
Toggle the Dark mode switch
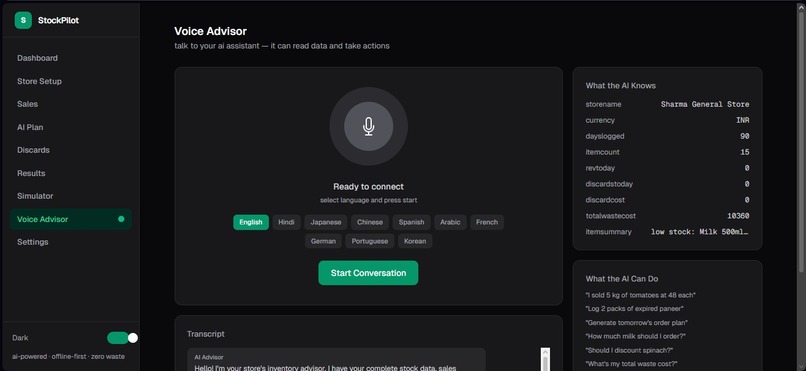(122, 338)
